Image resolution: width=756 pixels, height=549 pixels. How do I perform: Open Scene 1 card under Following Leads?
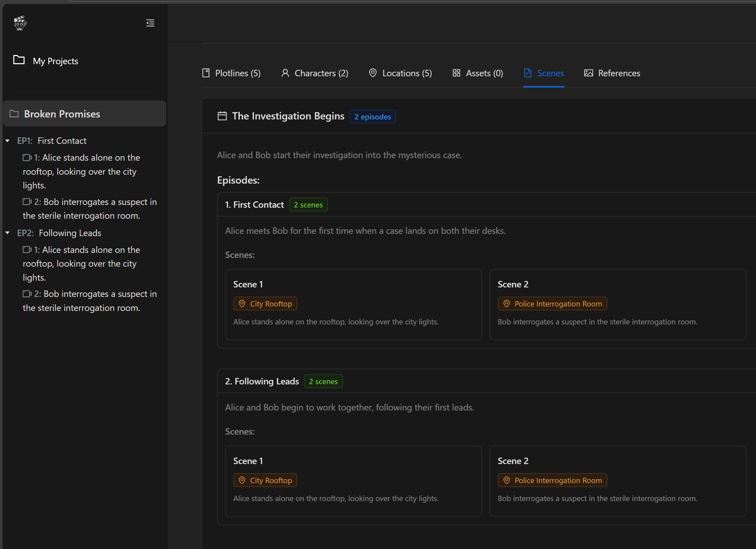(353, 481)
